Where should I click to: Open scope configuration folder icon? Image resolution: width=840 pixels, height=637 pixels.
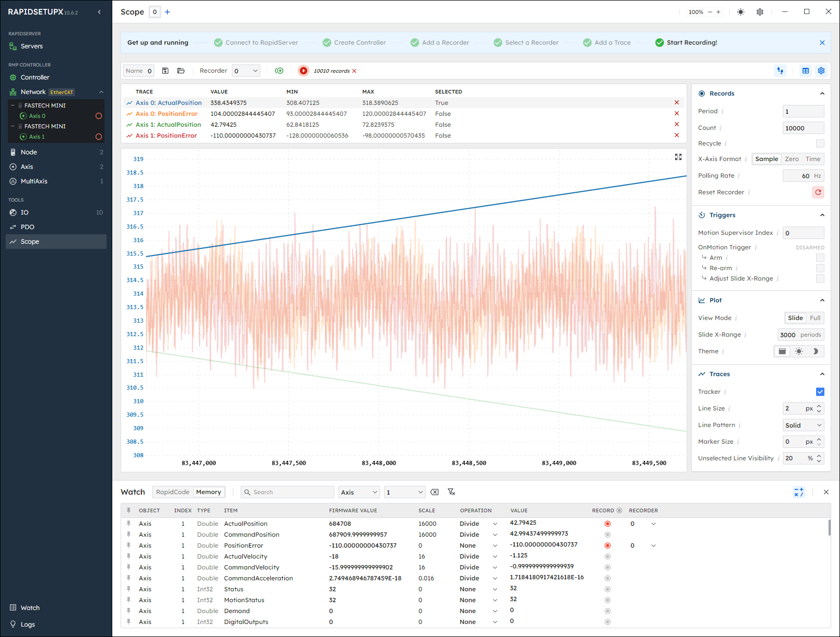click(181, 71)
